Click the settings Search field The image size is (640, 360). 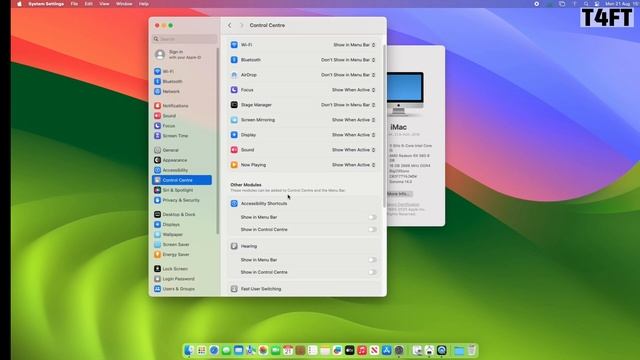185,39
